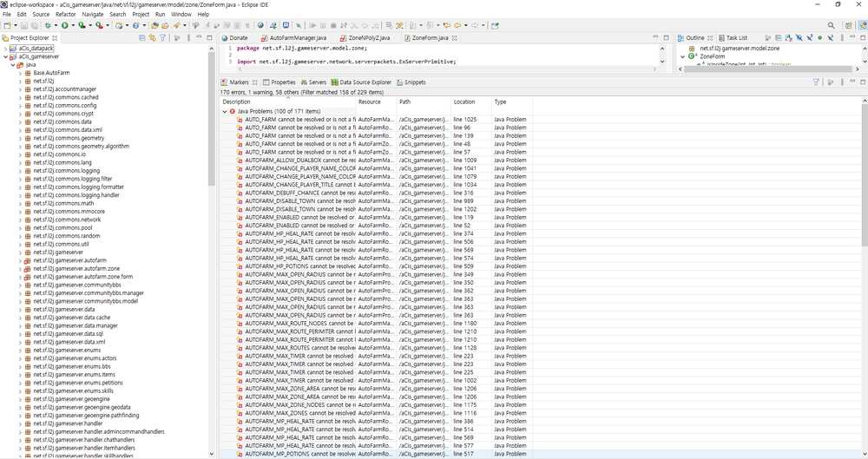Collapse all in Project Explorer
Image resolution: width=868 pixels, height=459 pixels.
coord(142,38)
